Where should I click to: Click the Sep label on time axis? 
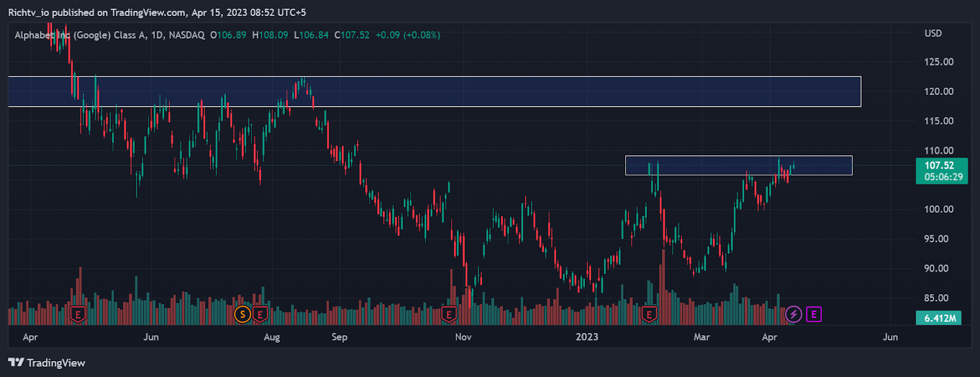(339, 337)
